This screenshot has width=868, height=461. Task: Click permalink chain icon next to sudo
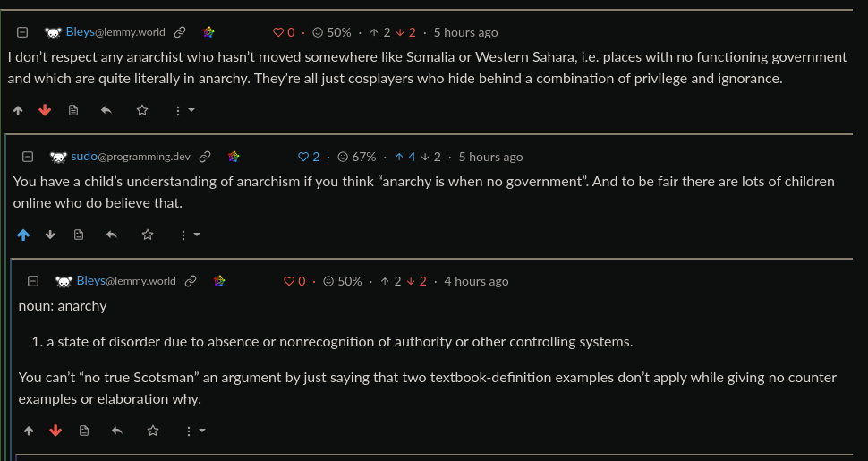[x=205, y=157]
